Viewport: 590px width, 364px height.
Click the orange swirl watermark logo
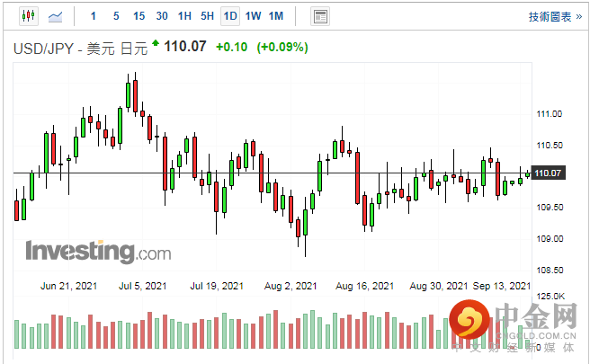(x=468, y=319)
